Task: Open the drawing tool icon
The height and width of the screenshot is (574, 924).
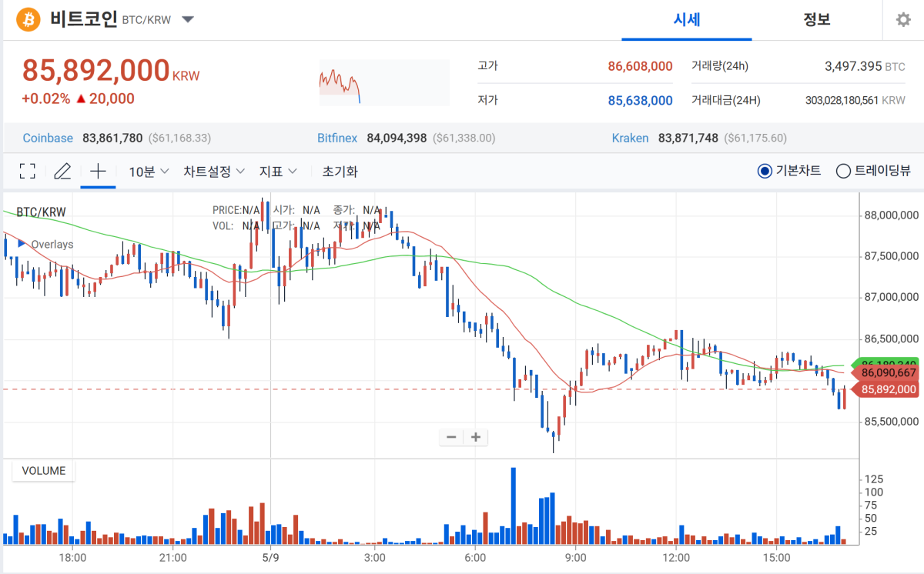Action: (x=62, y=171)
